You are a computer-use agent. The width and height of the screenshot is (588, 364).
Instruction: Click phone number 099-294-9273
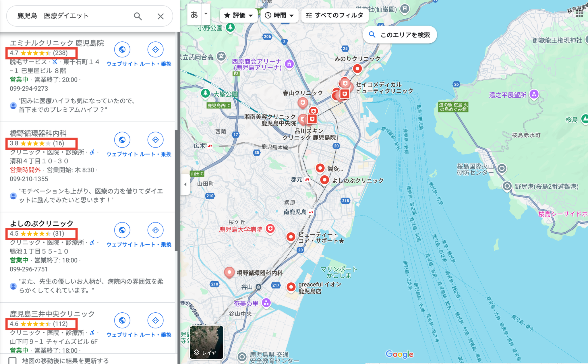(29, 89)
